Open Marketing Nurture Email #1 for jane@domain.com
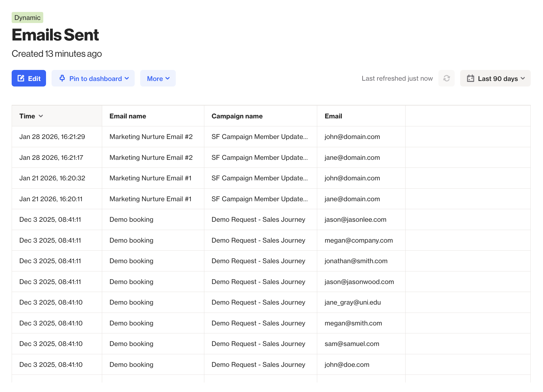The height and width of the screenshot is (392, 543). coord(150,199)
